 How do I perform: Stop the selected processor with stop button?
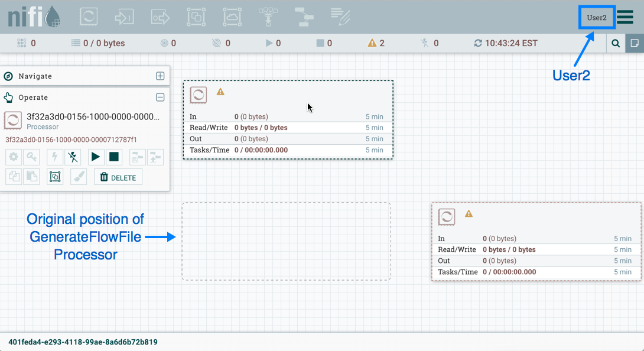pos(114,157)
